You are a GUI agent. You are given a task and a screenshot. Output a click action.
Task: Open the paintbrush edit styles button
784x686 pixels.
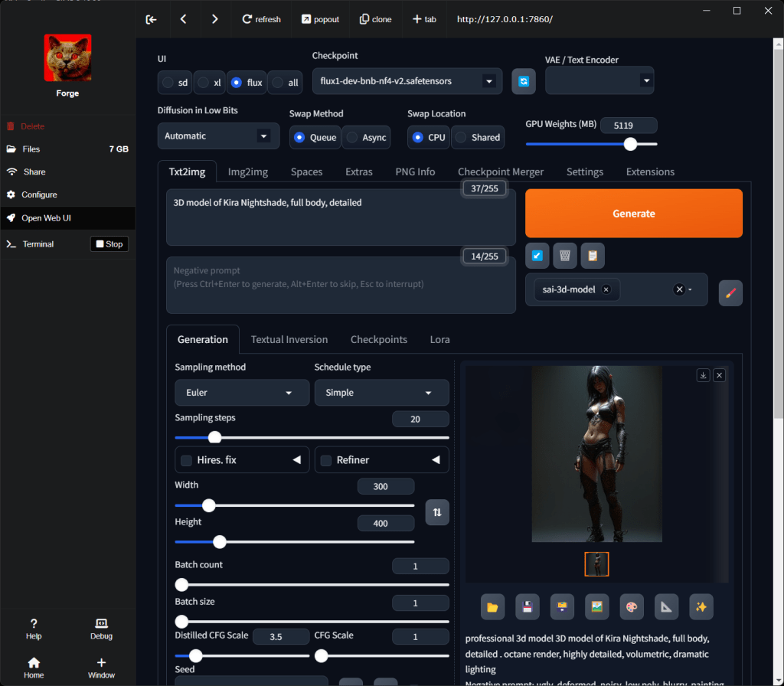tap(730, 292)
